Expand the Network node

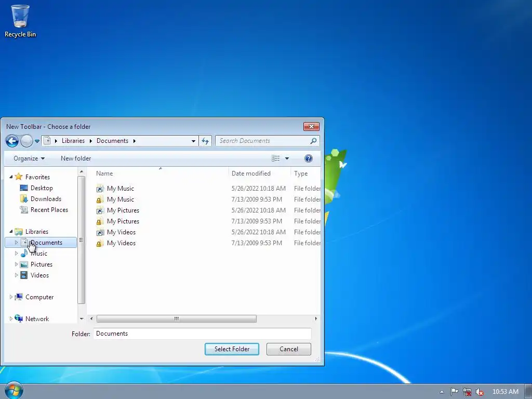click(11, 318)
